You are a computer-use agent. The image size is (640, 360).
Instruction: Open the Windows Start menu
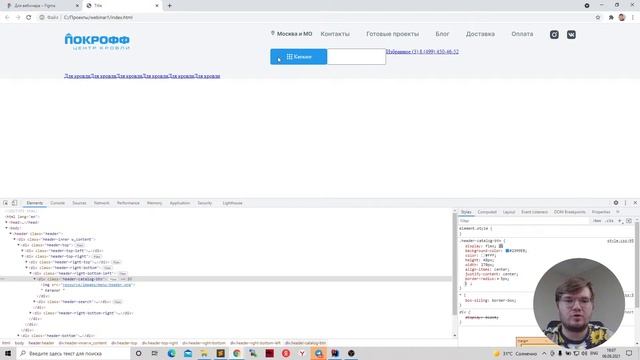pyautogui.click(x=8, y=353)
